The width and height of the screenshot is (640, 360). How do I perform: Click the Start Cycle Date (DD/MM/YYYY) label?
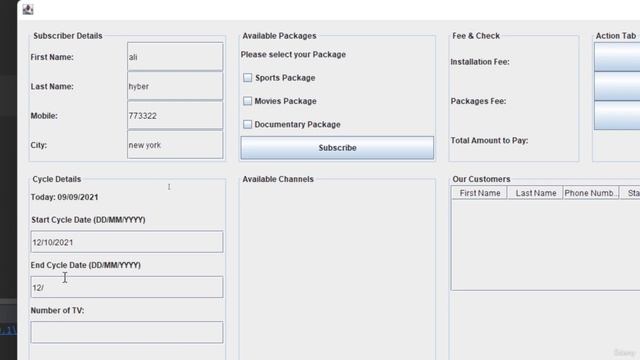click(88, 220)
